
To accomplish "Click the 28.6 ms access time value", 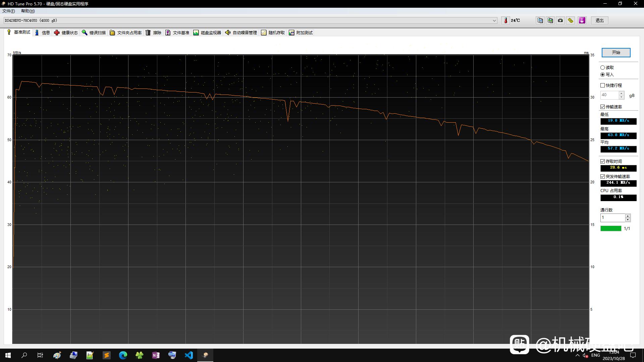I will [618, 168].
